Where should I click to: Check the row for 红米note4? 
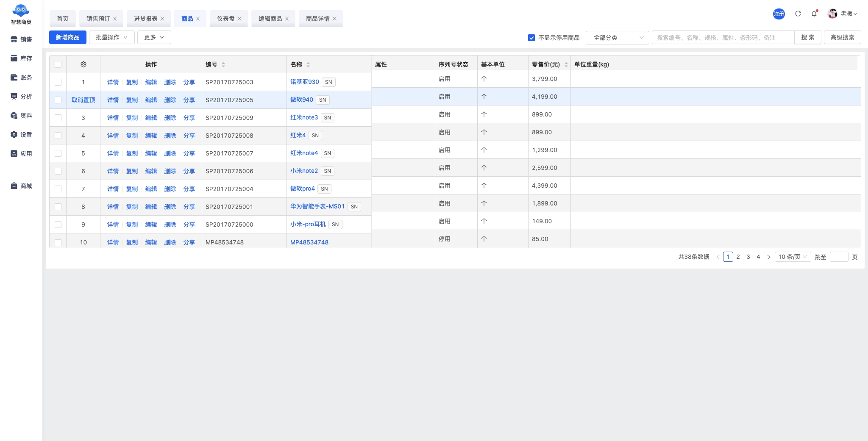58,153
